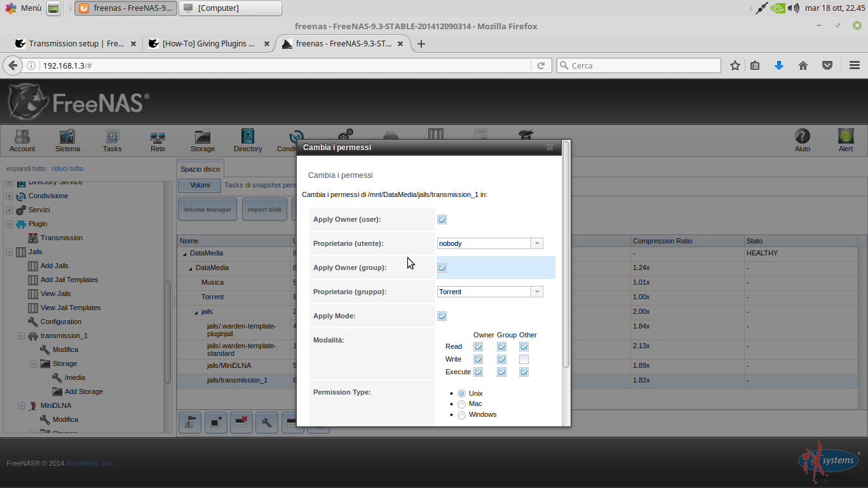Screen dimensions: 868x488
Task: Toggle the Apply Mode checkbox
Action: pos(442,316)
